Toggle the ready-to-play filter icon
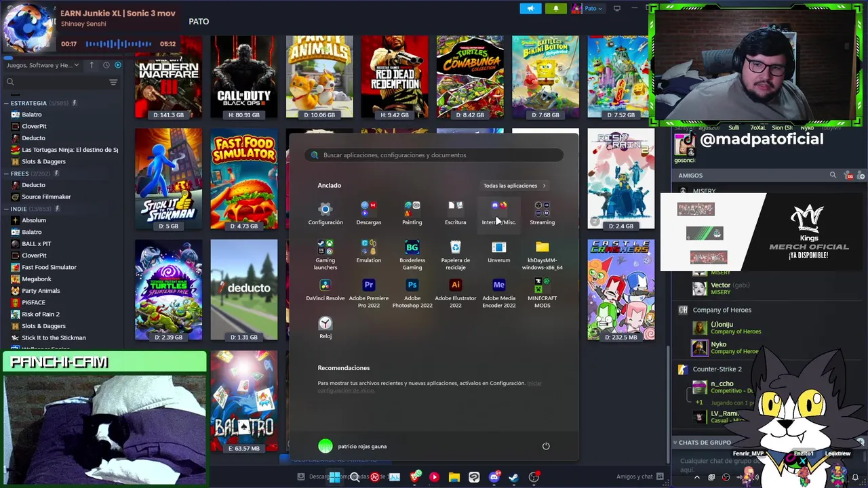The height and width of the screenshot is (488, 868). (x=118, y=65)
